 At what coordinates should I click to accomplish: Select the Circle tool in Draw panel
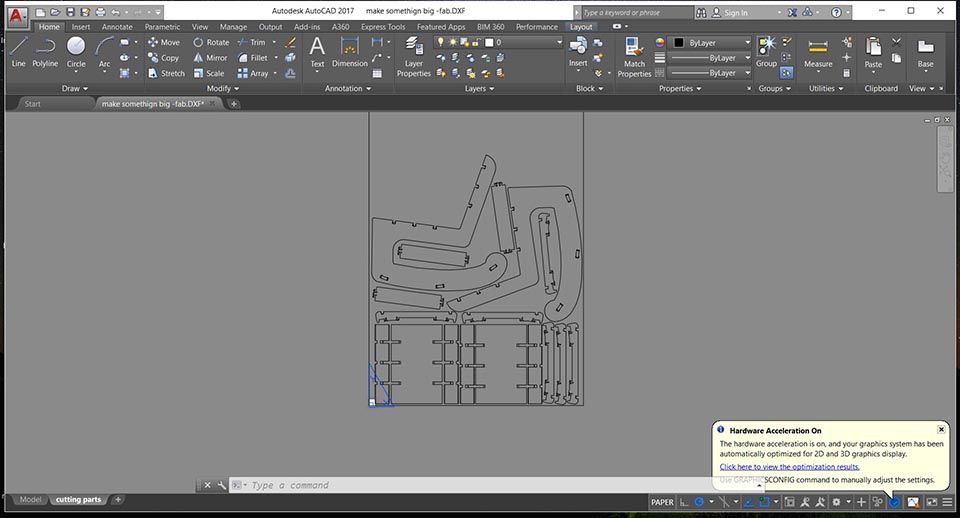(x=76, y=52)
